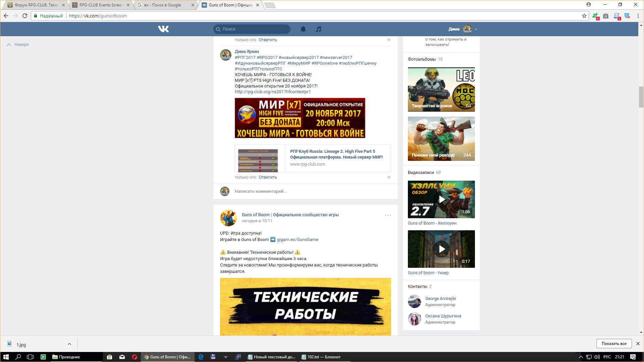The height and width of the screenshot is (362, 644).
Task: Open the Дима profile dropdown menu
Action: point(476,29)
